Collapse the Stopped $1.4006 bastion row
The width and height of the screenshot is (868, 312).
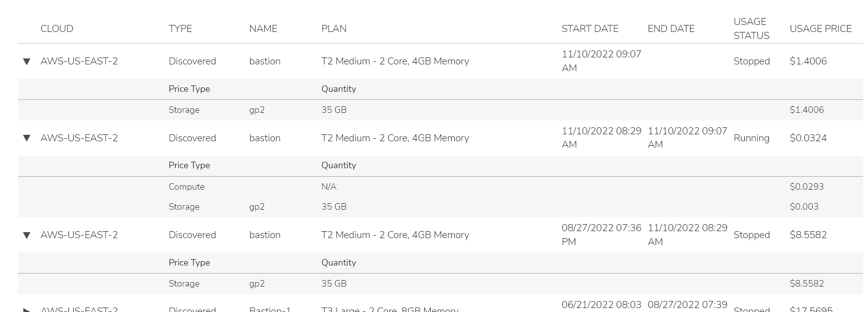coord(27,61)
